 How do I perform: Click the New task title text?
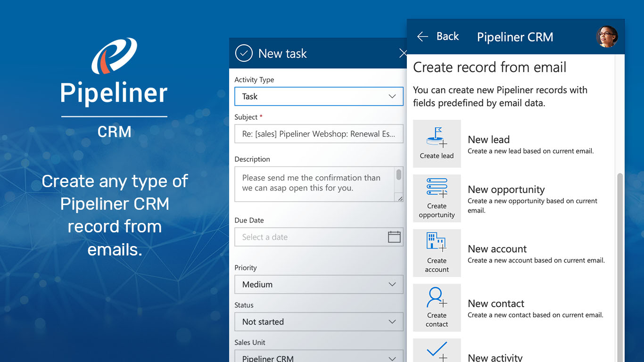coord(282,54)
